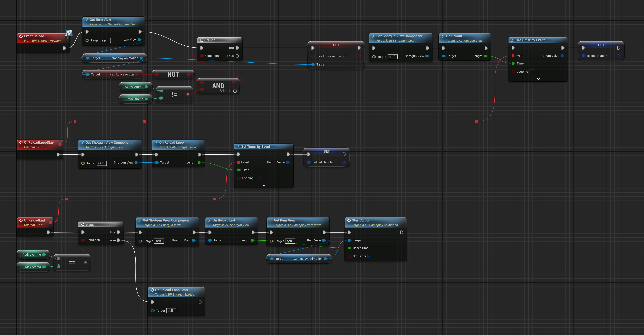
Task: Expand the OnReloadLoopStart's Set Timer by Event advanced pins
Action: (x=264, y=185)
